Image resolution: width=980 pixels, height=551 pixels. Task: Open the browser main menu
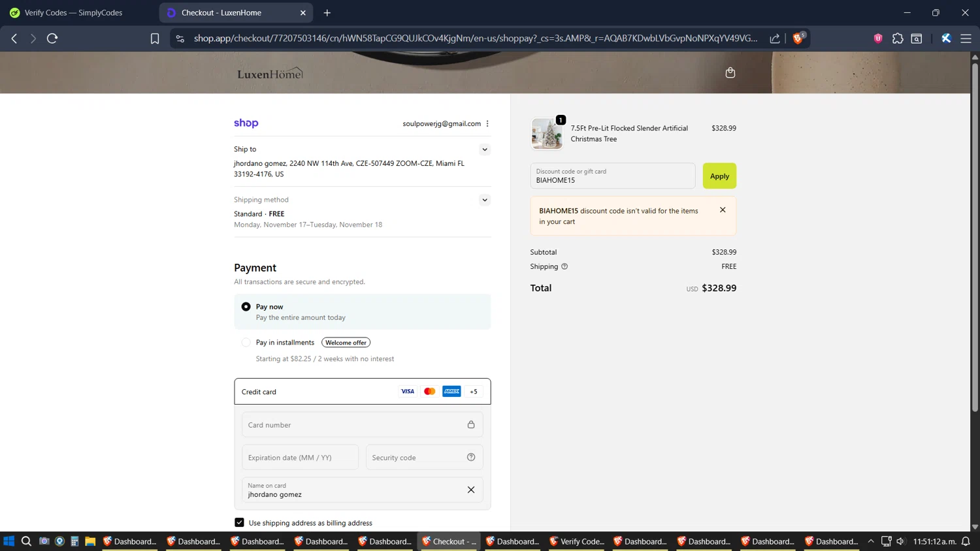pos(966,39)
